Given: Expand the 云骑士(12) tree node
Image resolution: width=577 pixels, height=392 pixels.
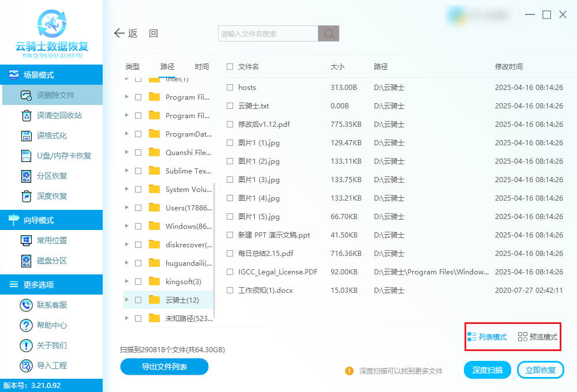Looking at the screenshot, I should [126, 300].
